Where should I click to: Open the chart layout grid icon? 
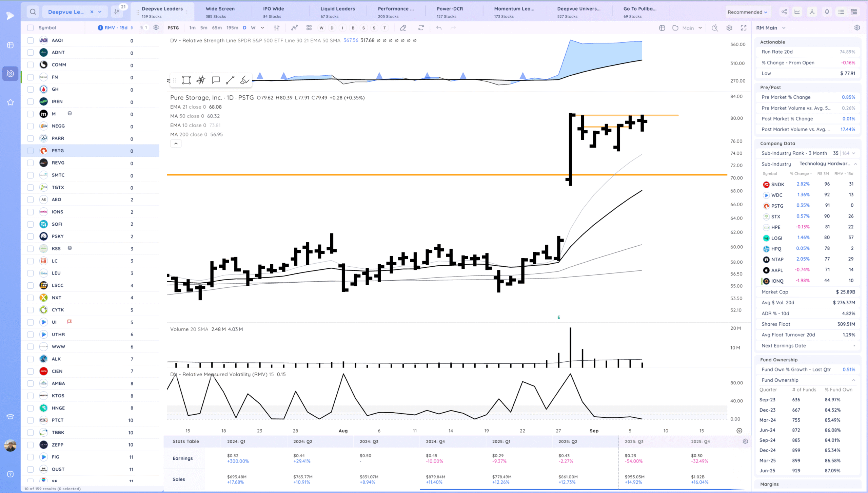(x=309, y=28)
